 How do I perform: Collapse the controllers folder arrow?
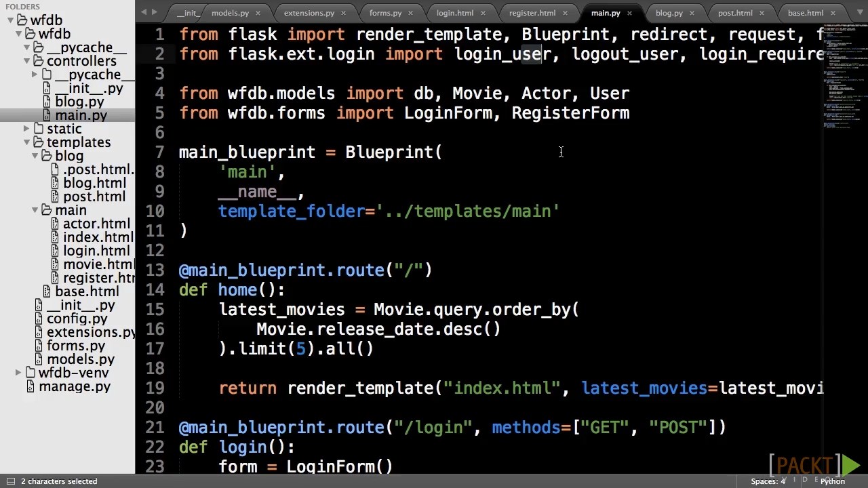coord(26,61)
